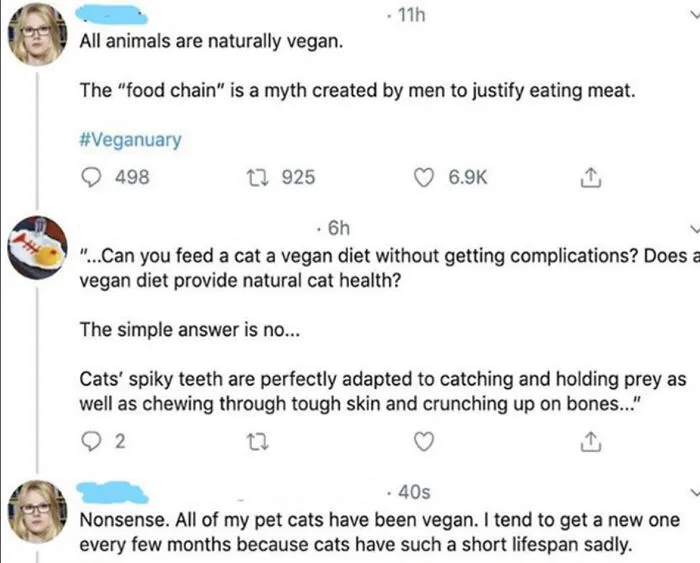The width and height of the screenshot is (700, 563).
Task: Open replies on the cat diet tweet
Action: pos(92,442)
